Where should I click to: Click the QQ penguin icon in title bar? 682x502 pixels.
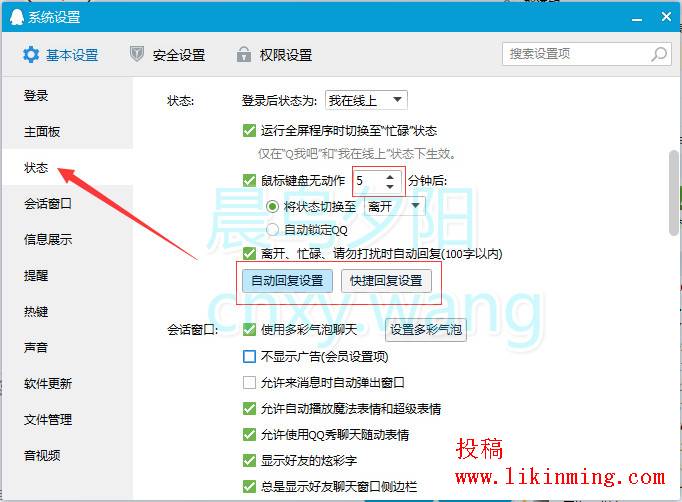(x=15, y=17)
